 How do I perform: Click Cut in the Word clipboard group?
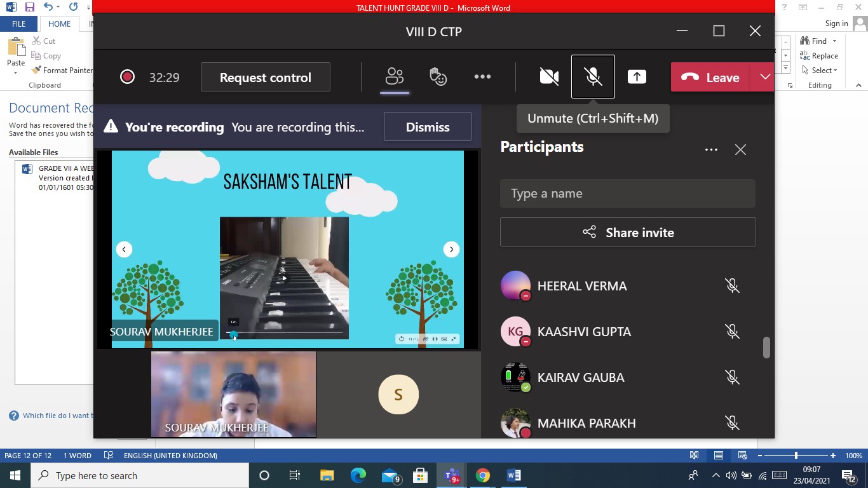pyautogui.click(x=43, y=41)
